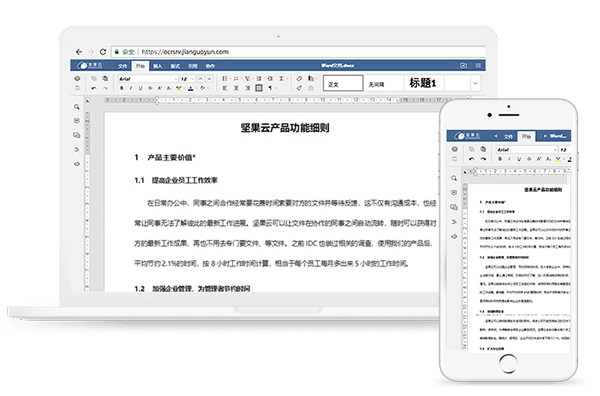Expand the styles gallery chevron beside 标题1
Image resolution: width=600 pixels, height=396 pixels.
tap(475, 83)
